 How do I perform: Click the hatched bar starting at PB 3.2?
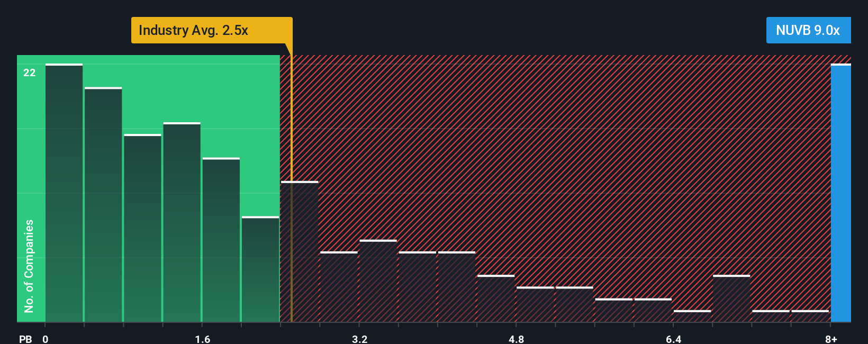378,281
